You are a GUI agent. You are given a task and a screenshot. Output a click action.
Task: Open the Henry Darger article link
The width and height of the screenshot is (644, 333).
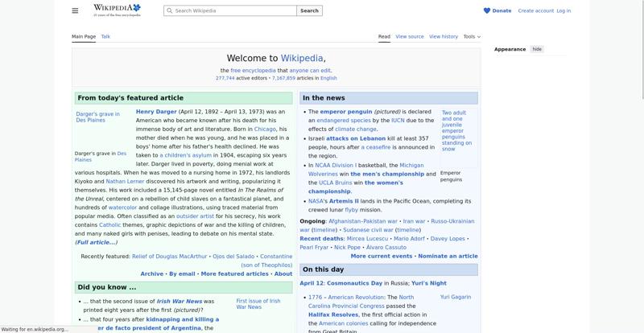click(x=156, y=112)
